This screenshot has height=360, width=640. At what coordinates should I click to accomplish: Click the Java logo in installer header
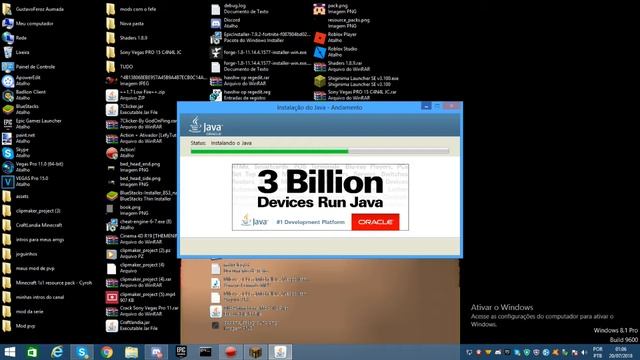coord(206,125)
